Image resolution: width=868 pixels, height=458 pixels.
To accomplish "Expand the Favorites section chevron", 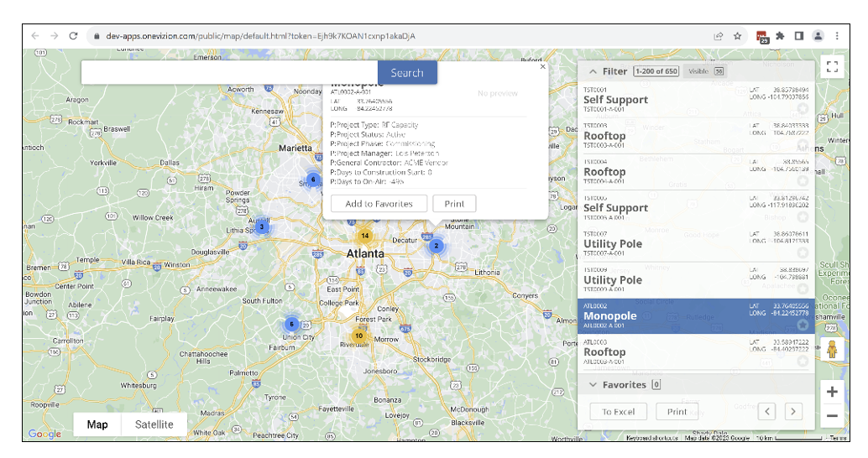I will (593, 384).
